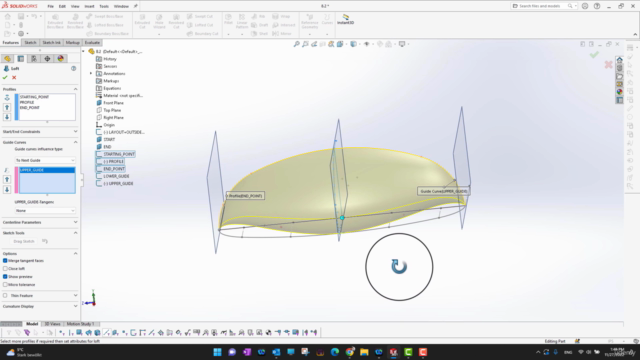Click the Previous View icon
Image resolution: width=640 pixels, height=360 pixels.
point(314,44)
